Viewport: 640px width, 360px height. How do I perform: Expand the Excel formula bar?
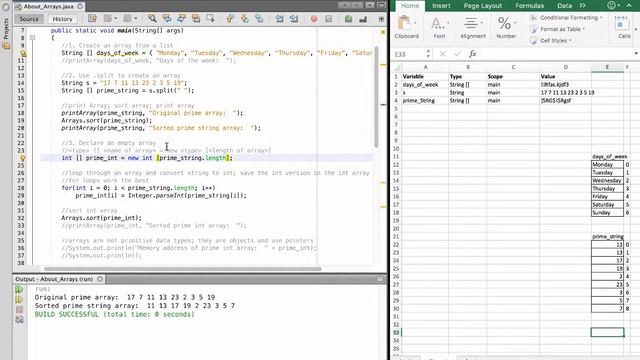(x=636, y=54)
